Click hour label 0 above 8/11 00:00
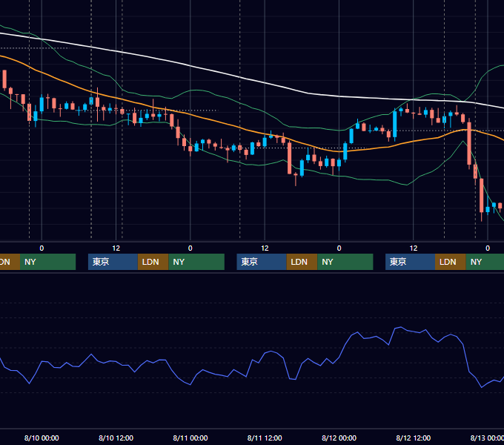Image resolution: width=504 pixels, height=445 pixels. tap(190, 248)
